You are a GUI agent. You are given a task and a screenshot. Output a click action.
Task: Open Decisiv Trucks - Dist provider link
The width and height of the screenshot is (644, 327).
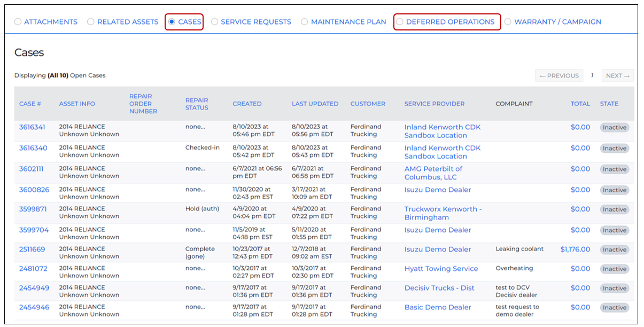click(x=439, y=287)
